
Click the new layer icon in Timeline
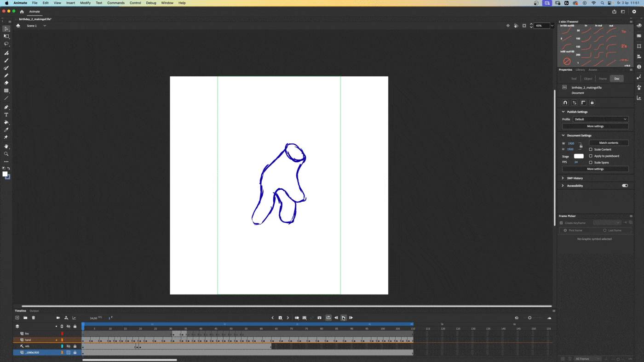point(17,318)
